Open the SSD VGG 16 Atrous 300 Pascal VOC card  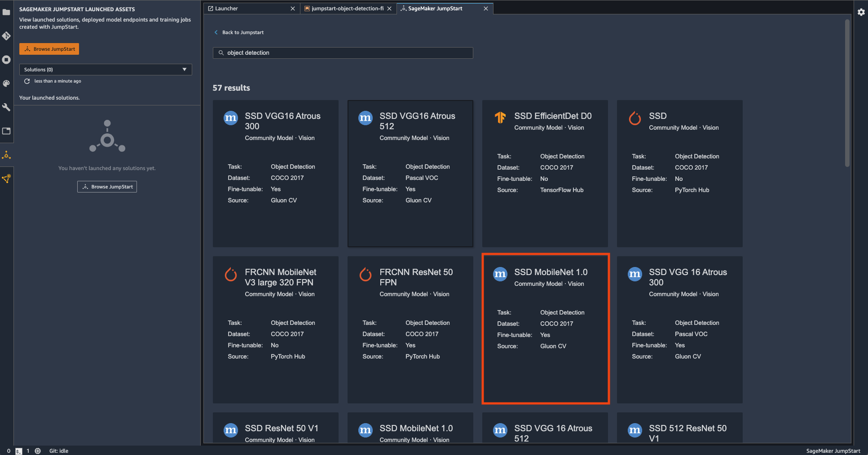click(x=680, y=329)
